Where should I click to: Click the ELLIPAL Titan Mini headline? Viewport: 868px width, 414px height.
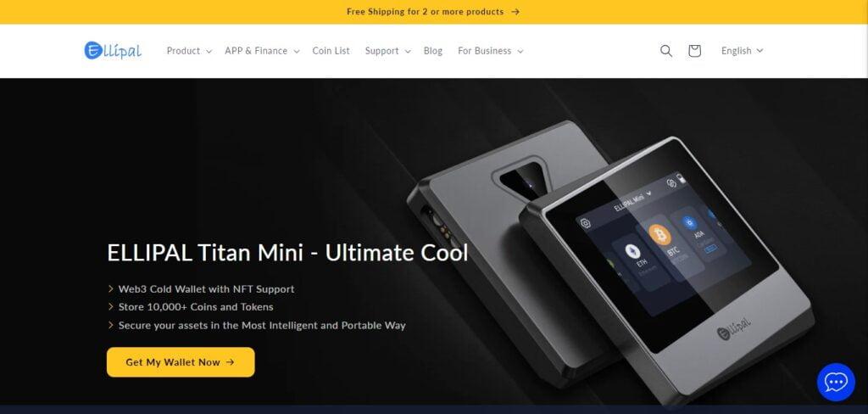pyautogui.click(x=287, y=253)
